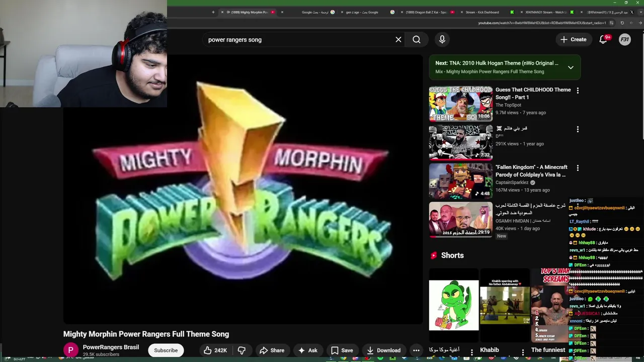Open the notifications bell
This screenshot has width=644, height=362.
coord(603,39)
